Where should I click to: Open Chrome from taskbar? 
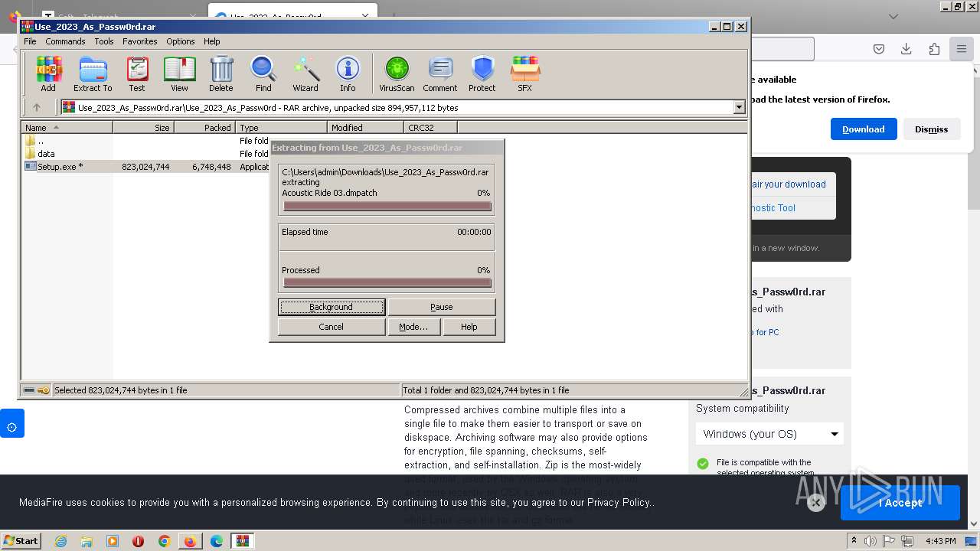coord(164,541)
